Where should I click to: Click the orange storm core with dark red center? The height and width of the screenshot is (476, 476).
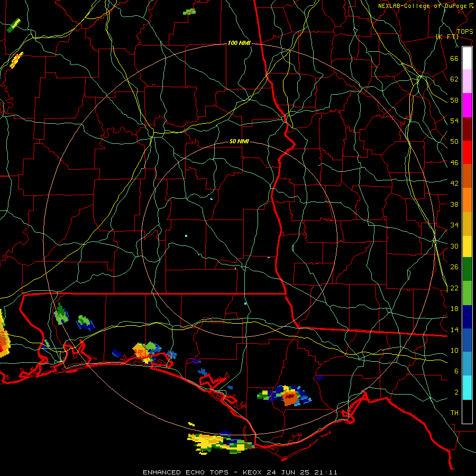click(x=290, y=397)
